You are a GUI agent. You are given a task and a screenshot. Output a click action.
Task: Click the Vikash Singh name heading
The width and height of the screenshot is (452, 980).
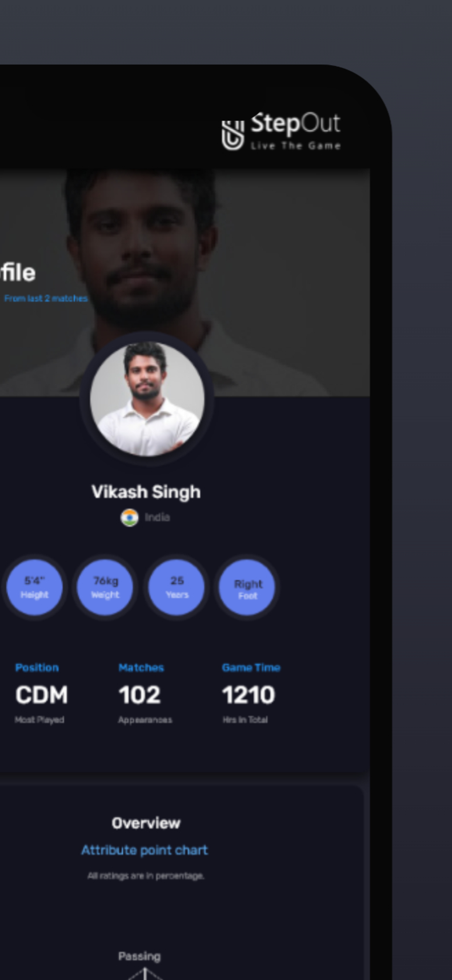point(146,491)
